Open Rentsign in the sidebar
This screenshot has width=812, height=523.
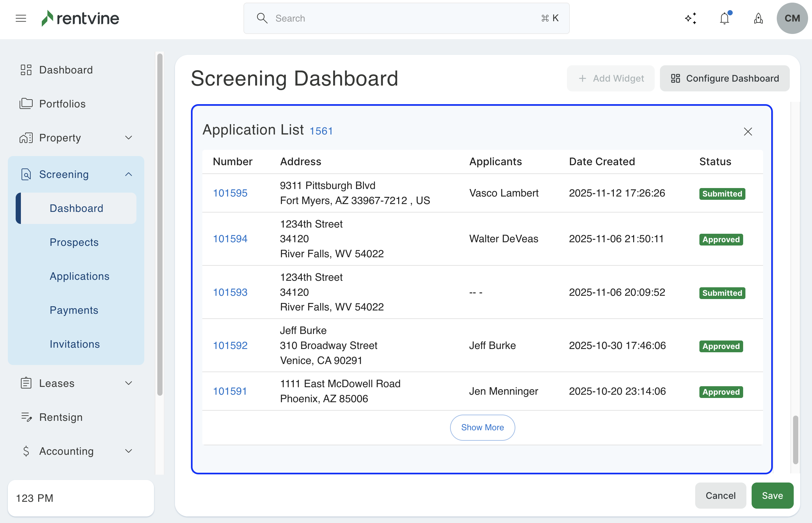coord(61,417)
